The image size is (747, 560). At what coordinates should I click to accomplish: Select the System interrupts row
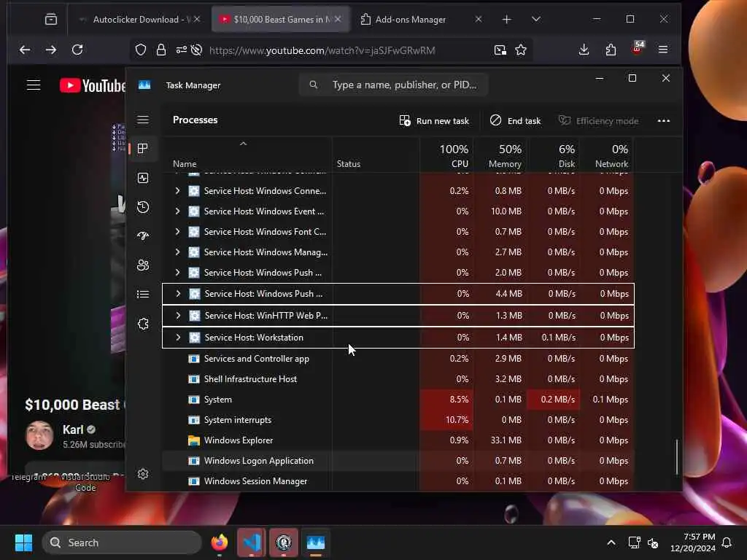398,420
